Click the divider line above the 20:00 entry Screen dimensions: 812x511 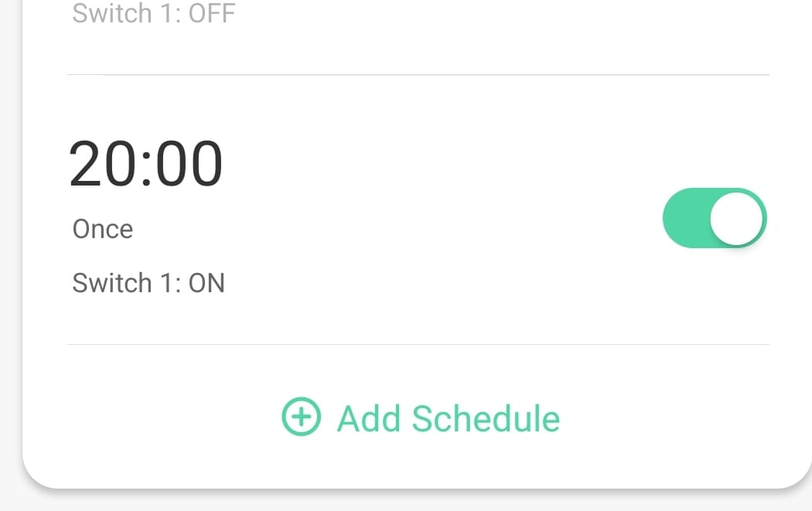click(418, 75)
